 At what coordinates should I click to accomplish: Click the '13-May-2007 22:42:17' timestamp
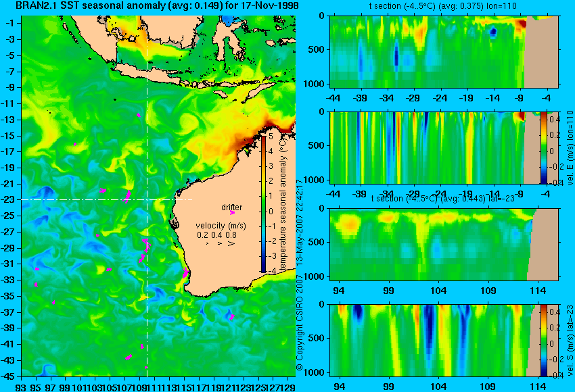[299, 223]
